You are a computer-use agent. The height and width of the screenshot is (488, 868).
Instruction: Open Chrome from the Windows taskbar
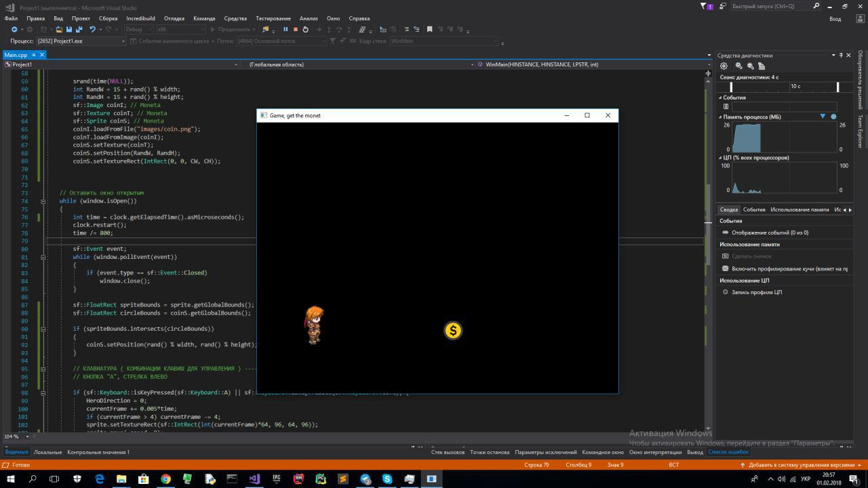165,479
